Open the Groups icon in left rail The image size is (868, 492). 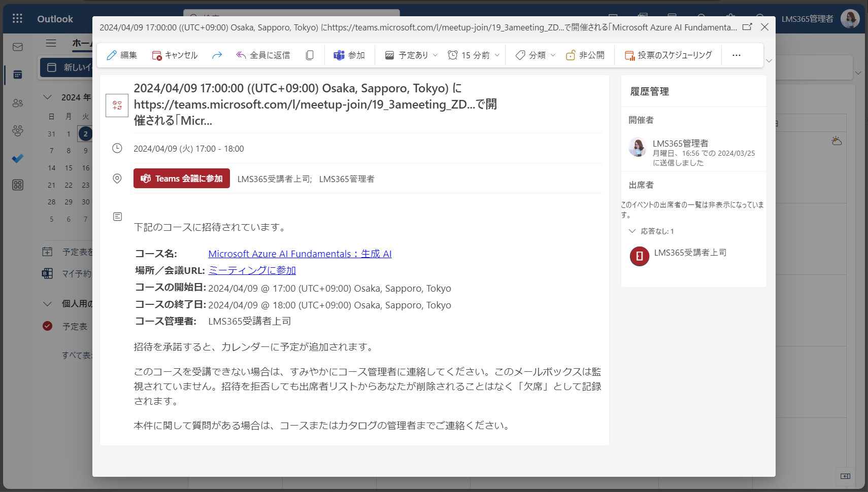tap(18, 131)
